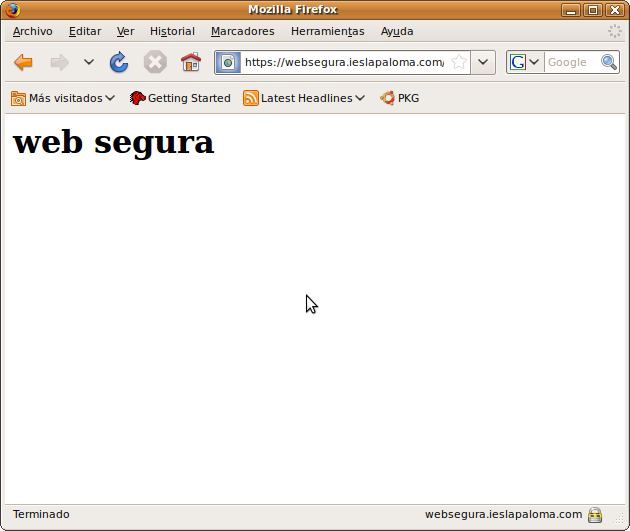Screen dimensions: 630x531
Task: Expand the Más visitados bookmarks folder
Action: point(63,98)
